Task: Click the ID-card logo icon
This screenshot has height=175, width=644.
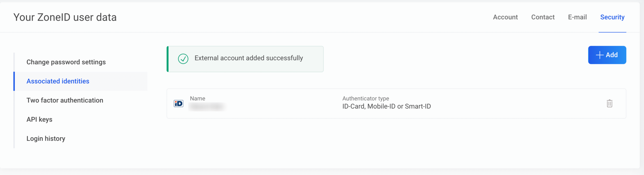Action: point(178,103)
